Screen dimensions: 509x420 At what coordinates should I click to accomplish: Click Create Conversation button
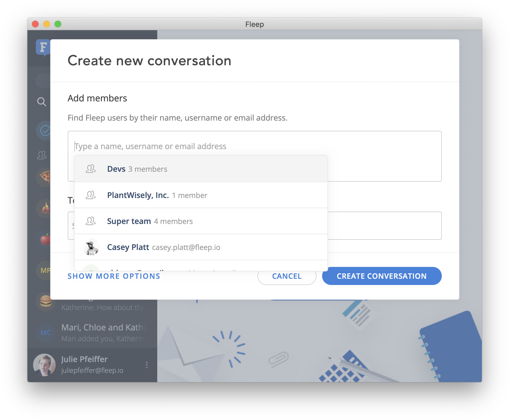coord(382,276)
